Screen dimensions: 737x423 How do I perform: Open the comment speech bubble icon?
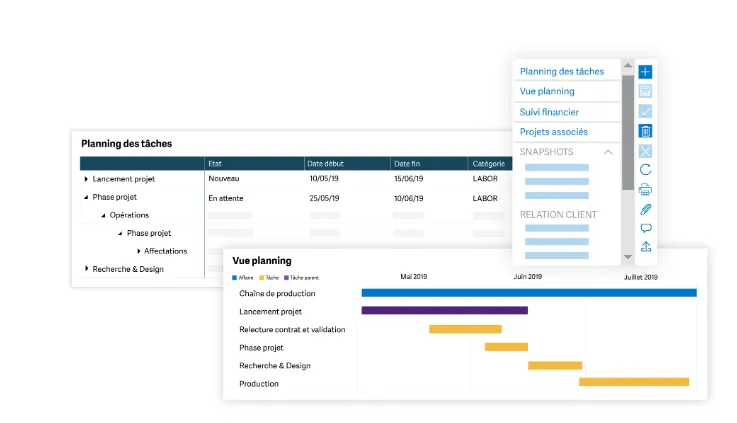point(646,228)
